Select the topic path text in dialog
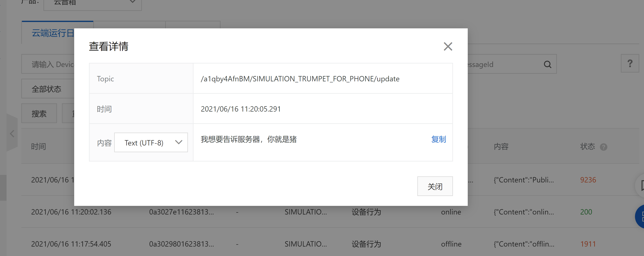 pyautogui.click(x=300, y=79)
